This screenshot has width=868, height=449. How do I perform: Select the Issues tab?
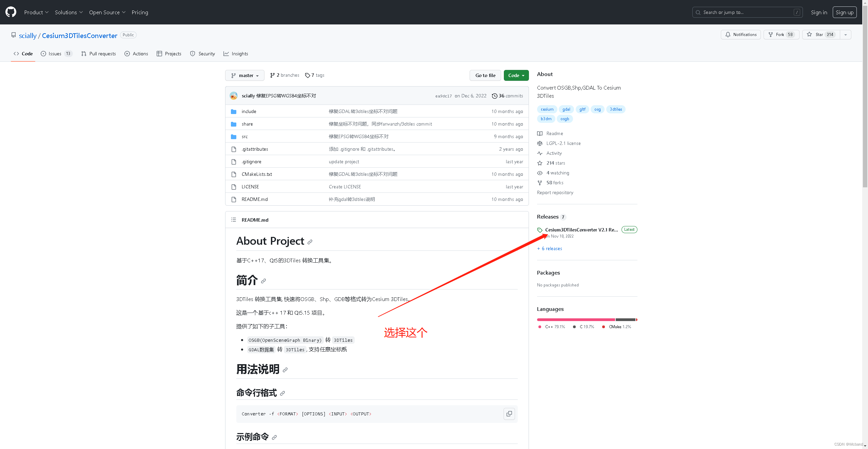56,53
